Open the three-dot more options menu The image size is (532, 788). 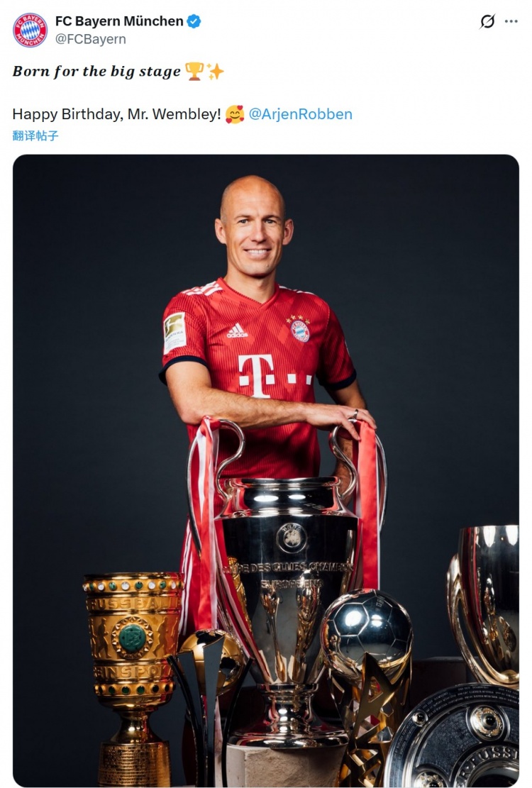point(511,21)
